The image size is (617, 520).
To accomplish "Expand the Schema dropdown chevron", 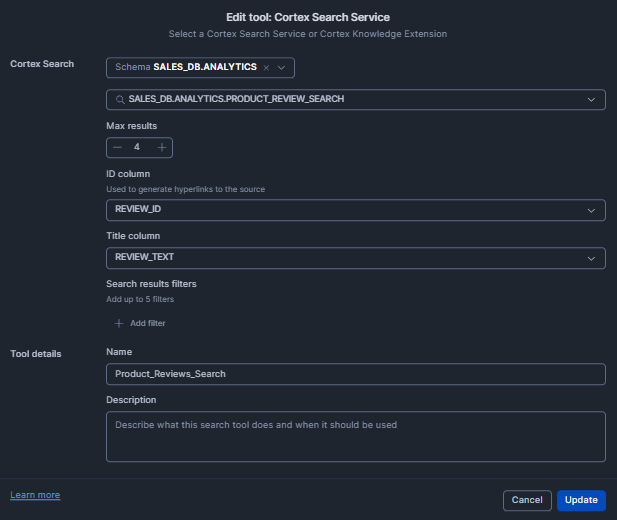I will coord(281,68).
